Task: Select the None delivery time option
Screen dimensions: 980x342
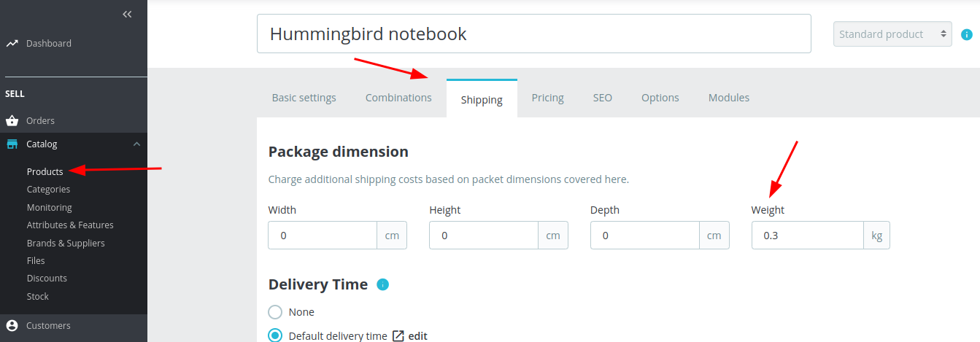Action: [x=275, y=312]
